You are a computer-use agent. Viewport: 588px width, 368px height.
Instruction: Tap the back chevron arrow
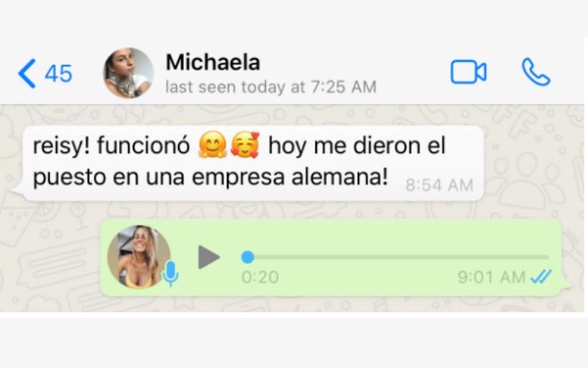pyautogui.click(x=26, y=73)
